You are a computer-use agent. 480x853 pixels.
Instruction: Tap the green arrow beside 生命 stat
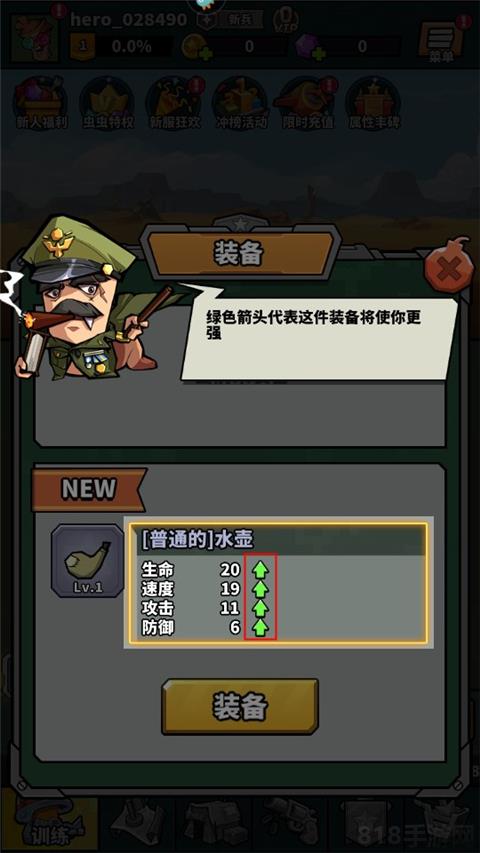pyautogui.click(x=261, y=570)
